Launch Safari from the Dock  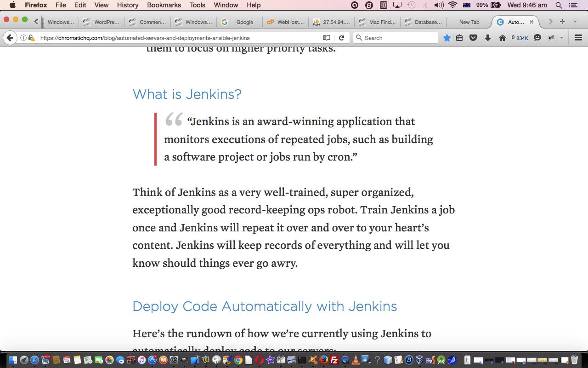(x=34, y=360)
